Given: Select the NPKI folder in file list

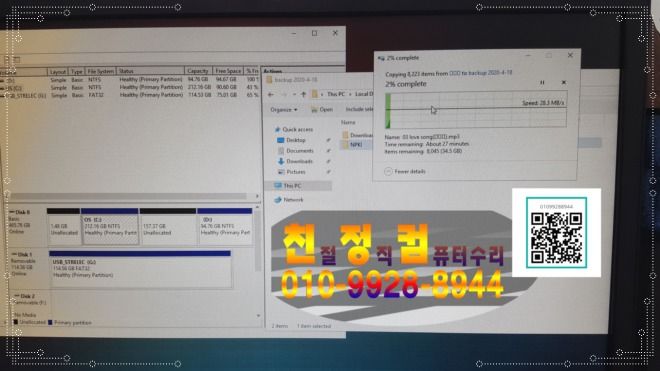Looking at the screenshot, I should (356, 144).
